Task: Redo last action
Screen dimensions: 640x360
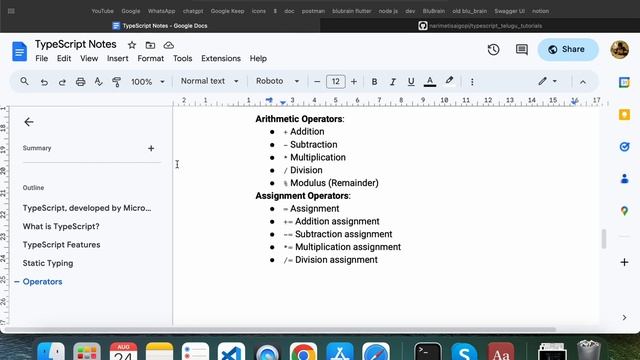Action: click(x=62, y=82)
